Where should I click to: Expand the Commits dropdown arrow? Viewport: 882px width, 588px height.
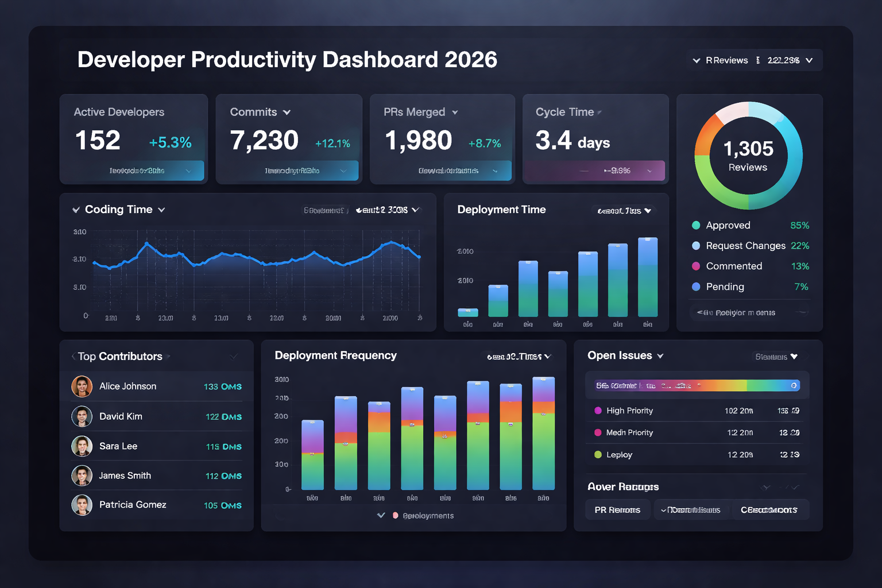click(287, 113)
